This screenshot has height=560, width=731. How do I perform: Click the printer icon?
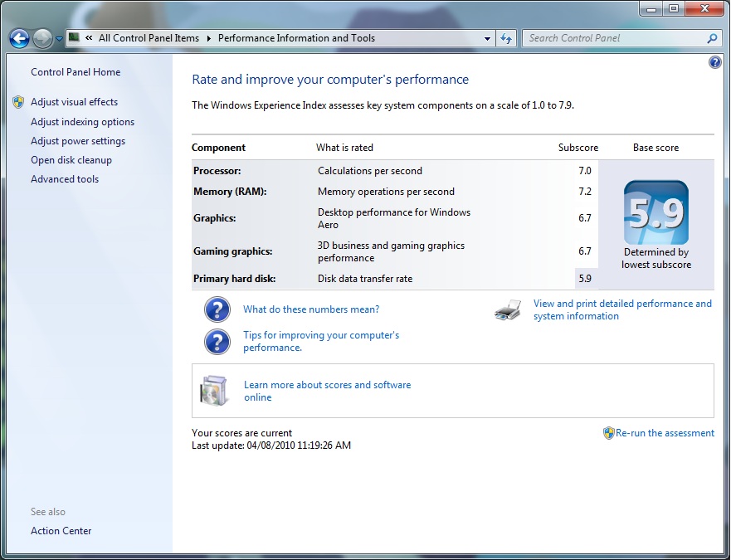point(508,309)
